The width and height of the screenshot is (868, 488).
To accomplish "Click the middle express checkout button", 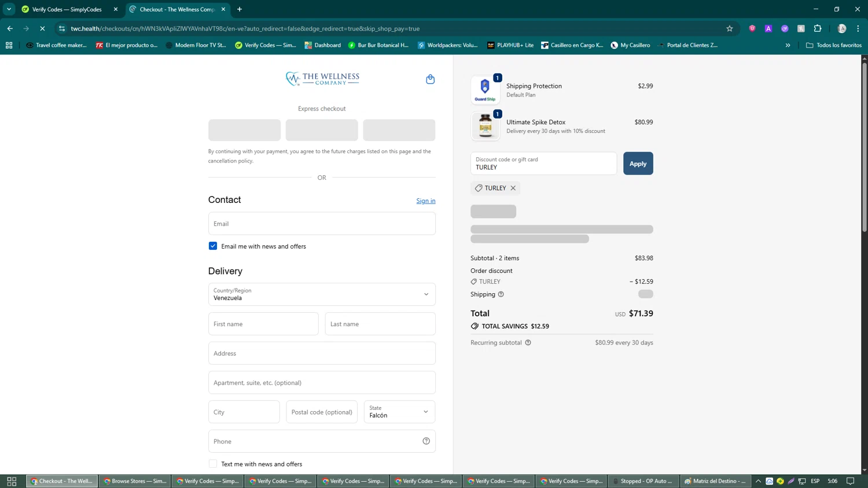I will [322, 130].
